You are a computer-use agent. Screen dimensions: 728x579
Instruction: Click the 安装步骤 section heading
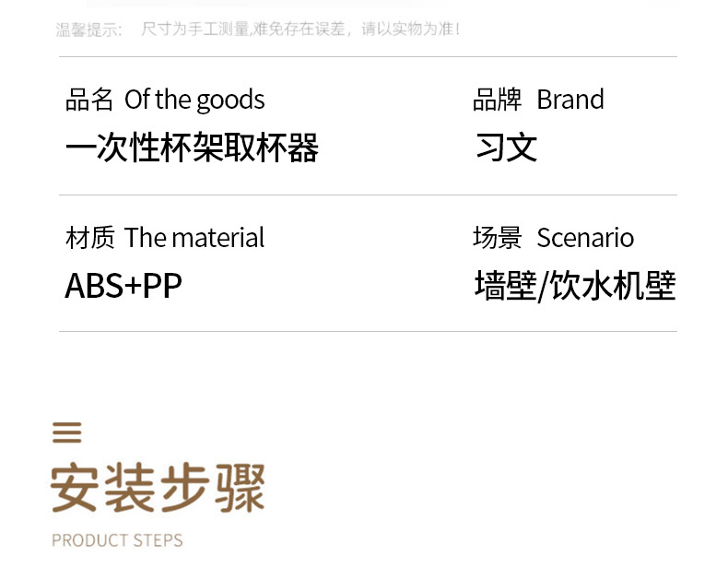coord(158,488)
